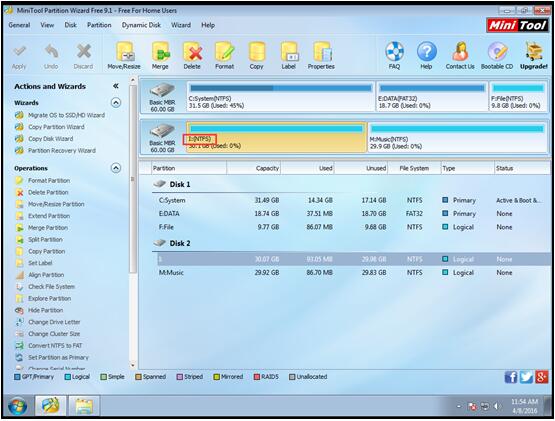Open the Dynamic Disk menu
555x421 pixels.
click(141, 25)
